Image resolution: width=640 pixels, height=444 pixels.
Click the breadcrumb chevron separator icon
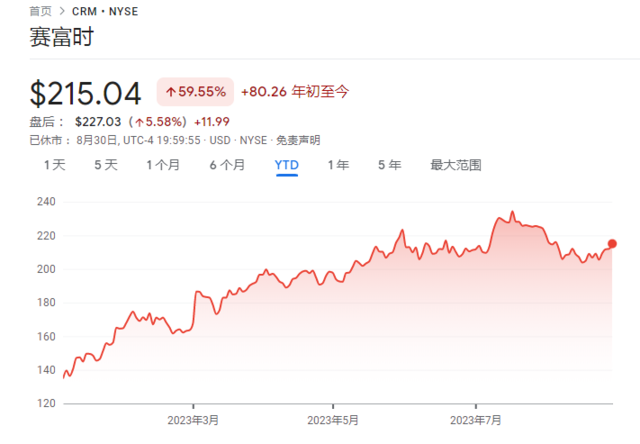(x=62, y=11)
